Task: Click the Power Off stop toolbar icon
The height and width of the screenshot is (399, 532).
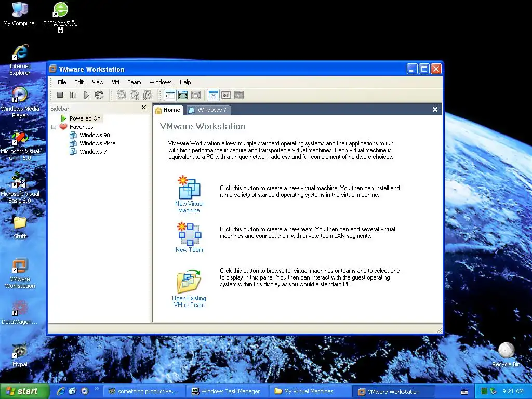Action: pos(60,95)
